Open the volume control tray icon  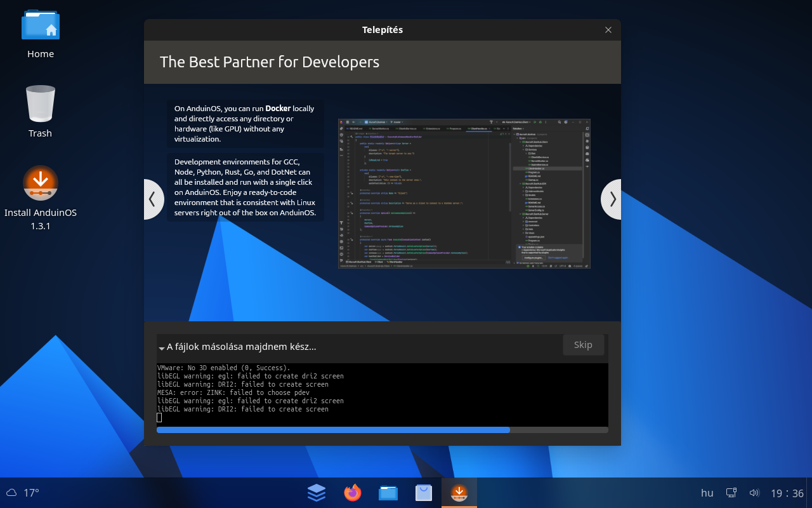coord(754,493)
